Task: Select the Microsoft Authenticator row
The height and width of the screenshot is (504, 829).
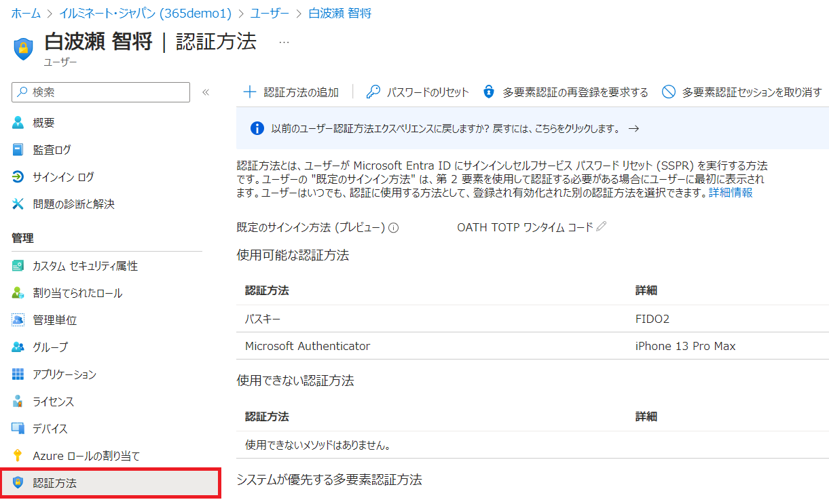Action: point(532,346)
